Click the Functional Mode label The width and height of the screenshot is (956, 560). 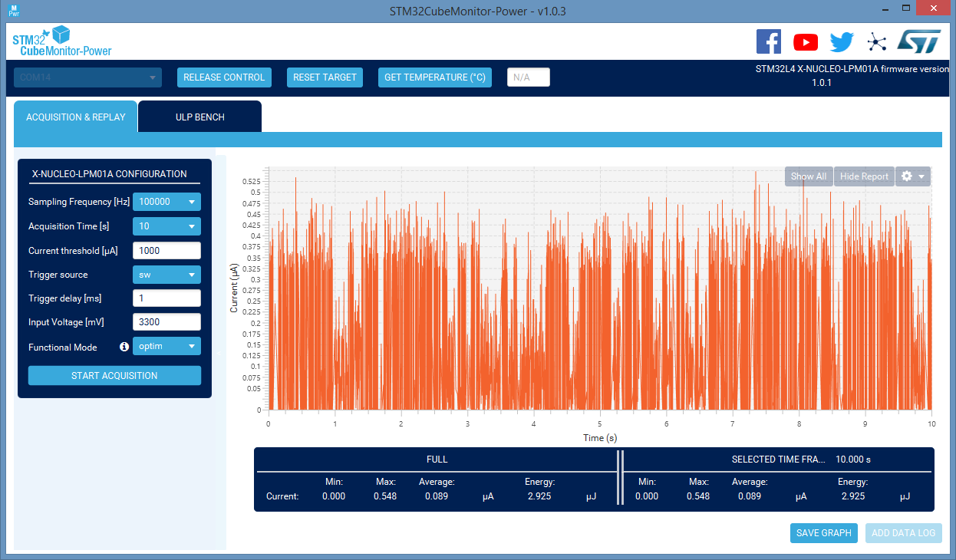pyautogui.click(x=63, y=348)
